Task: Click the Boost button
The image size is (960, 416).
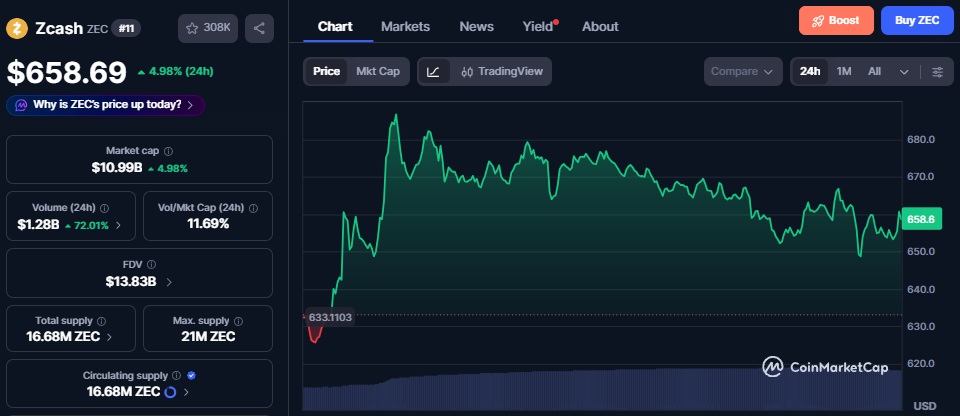Action: 836,20
